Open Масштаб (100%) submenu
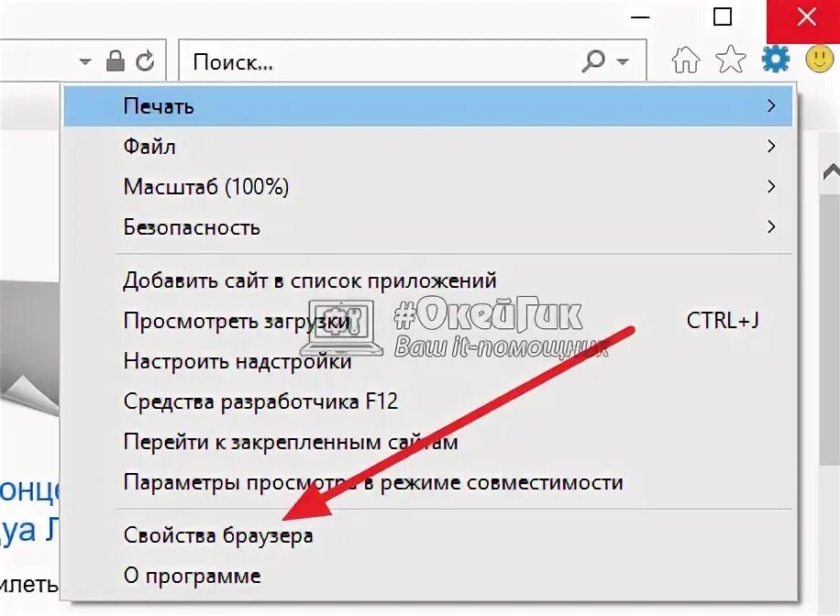The height and width of the screenshot is (616, 840). [428, 186]
